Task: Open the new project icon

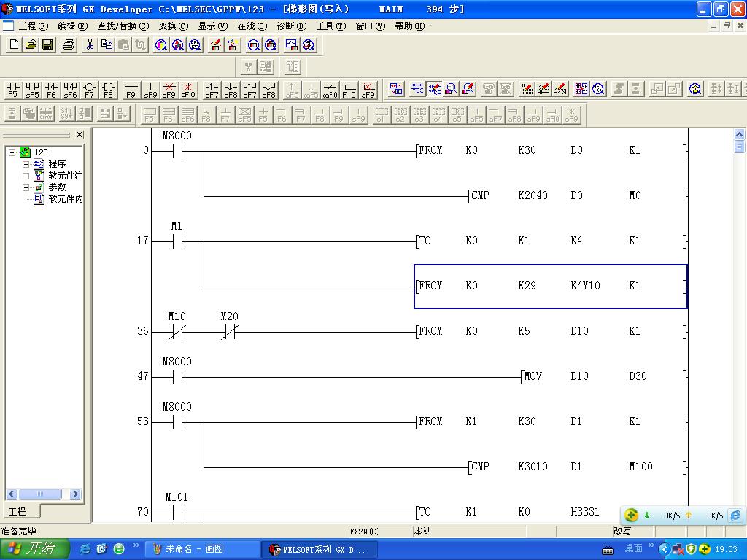Action: click(x=14, y=45)
